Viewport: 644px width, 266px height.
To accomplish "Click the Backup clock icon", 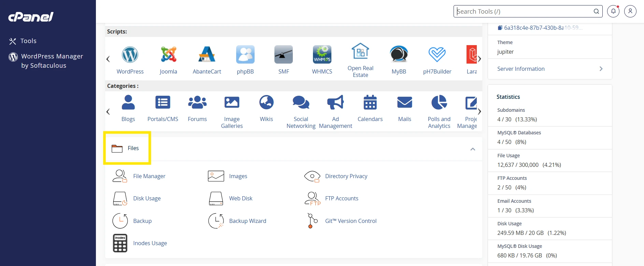I will click(120, 221).
